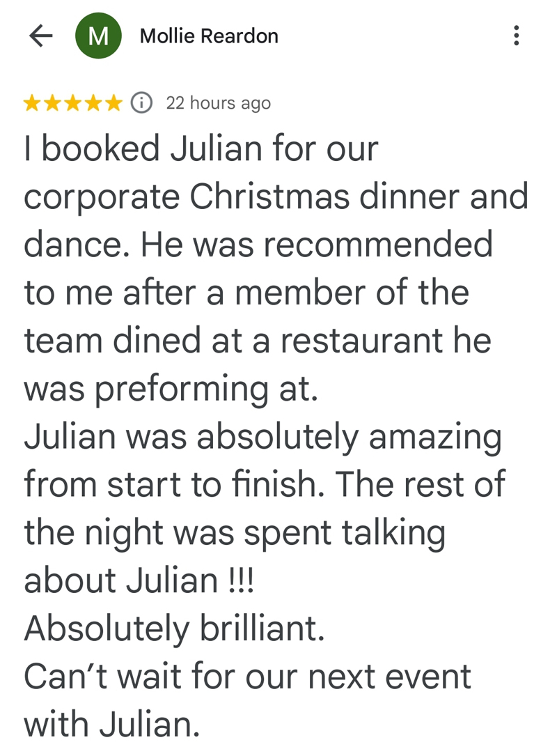Open the three-dot more options menu
The width and height of the screenshot is (557, 756).
coord(516,36)
